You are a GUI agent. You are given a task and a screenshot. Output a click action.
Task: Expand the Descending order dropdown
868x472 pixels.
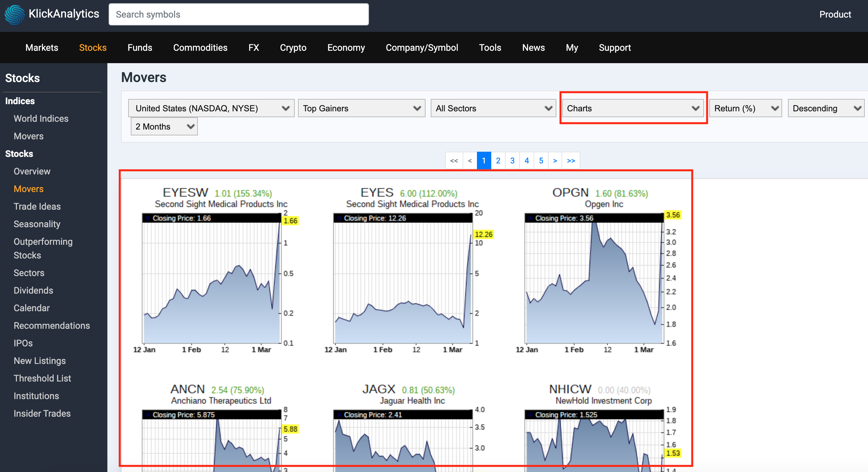click(826, 108)
